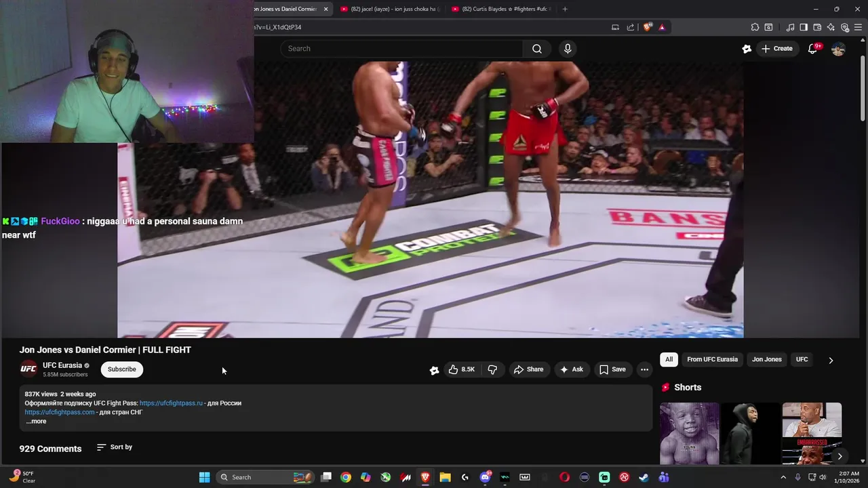Click the Create button
Image resolution: width=868 pixels, height=488 pixels.
(776, 49)
